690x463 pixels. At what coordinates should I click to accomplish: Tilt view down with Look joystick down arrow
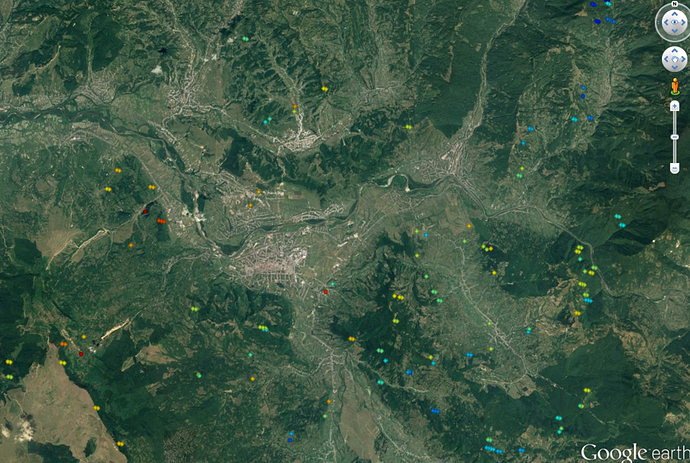[675, 31]
